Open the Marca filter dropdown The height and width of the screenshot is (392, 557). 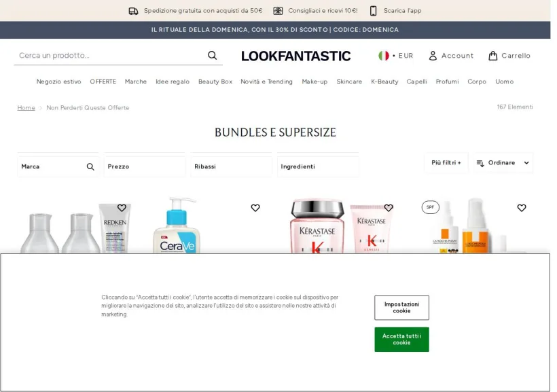click(58, 166)
